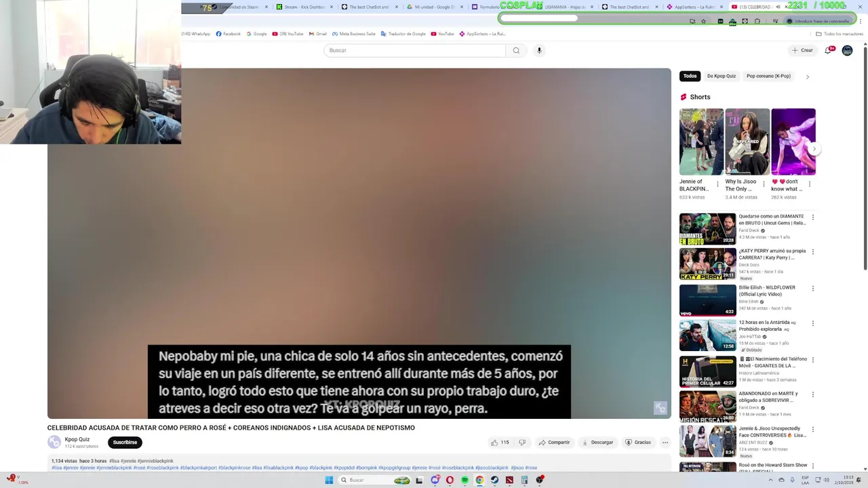Click the #jennieblackpink hashtag above description
Viewport: 868px width, 488px height.
155,461
